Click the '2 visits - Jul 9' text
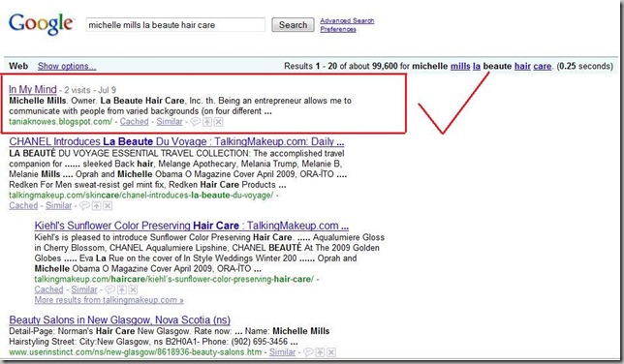This screenshot has height=364, width=624. [90, 90]
